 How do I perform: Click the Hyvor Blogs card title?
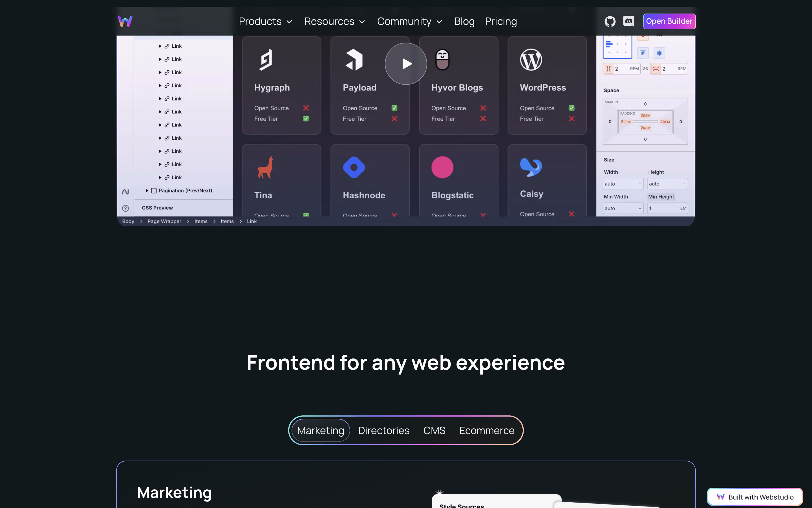[x=457, y=88]
